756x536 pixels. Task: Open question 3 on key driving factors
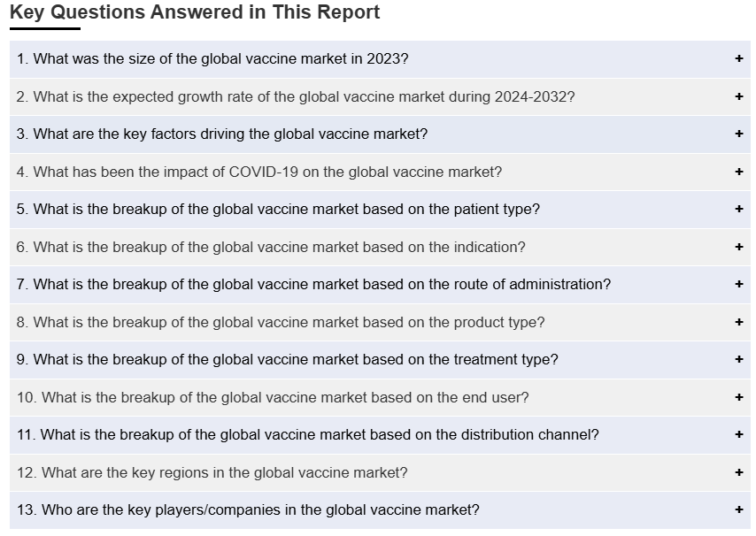(222, 134)
